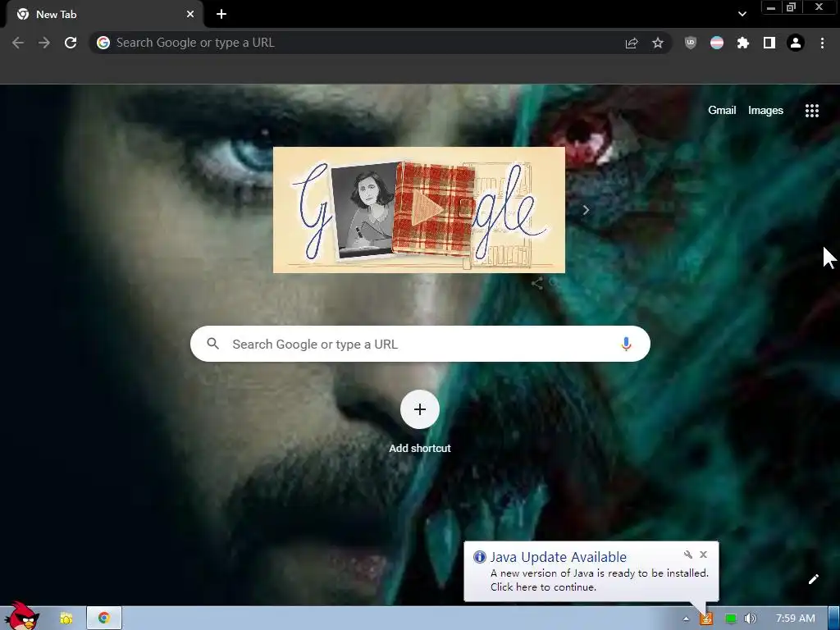The width and height of the screenshot is (840, 630).
Task: Select the New Tab tab
Action: click(x=104, y=15)
